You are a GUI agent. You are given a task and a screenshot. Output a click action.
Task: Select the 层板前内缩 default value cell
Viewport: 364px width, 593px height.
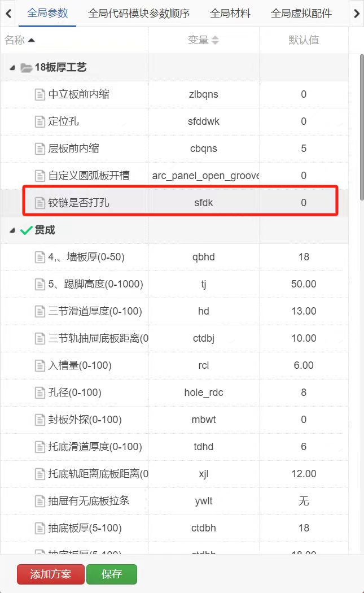pos(304,149)
